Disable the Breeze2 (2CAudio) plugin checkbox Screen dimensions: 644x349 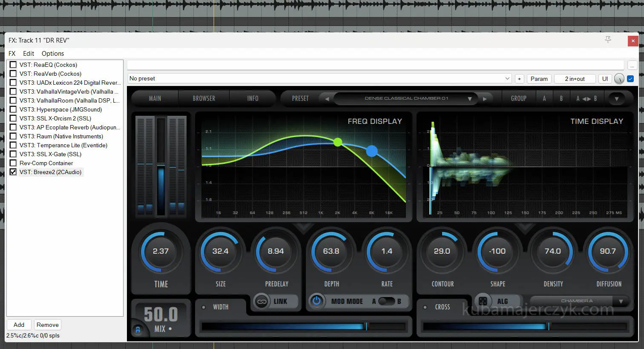(13, 172)
